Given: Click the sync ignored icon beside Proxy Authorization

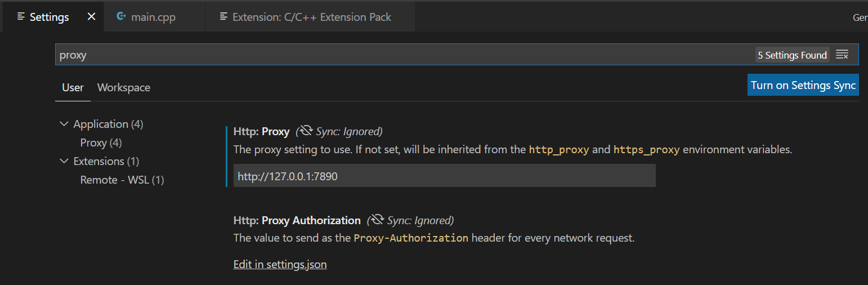Looking at the screenshot, I should [x=377, y=220].
